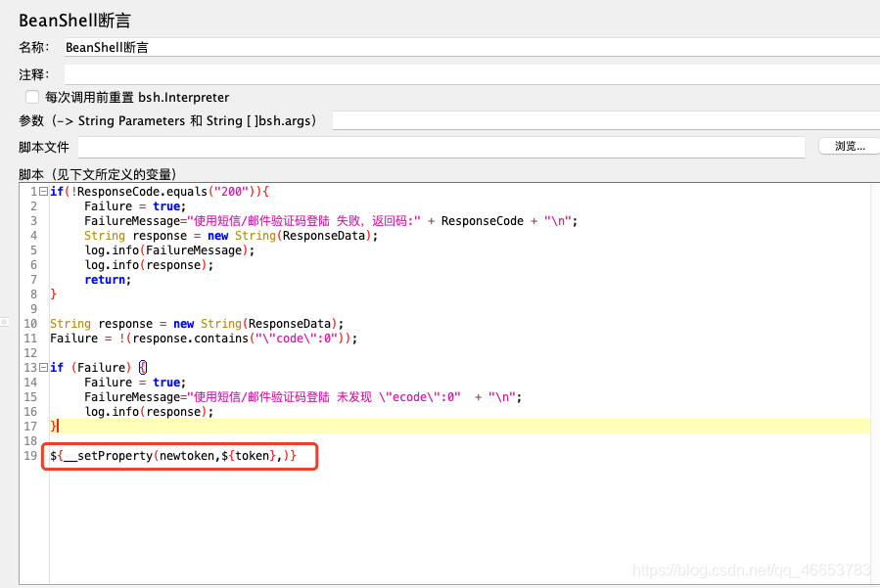Click the 参数 parameters input field

click(606, 120)
